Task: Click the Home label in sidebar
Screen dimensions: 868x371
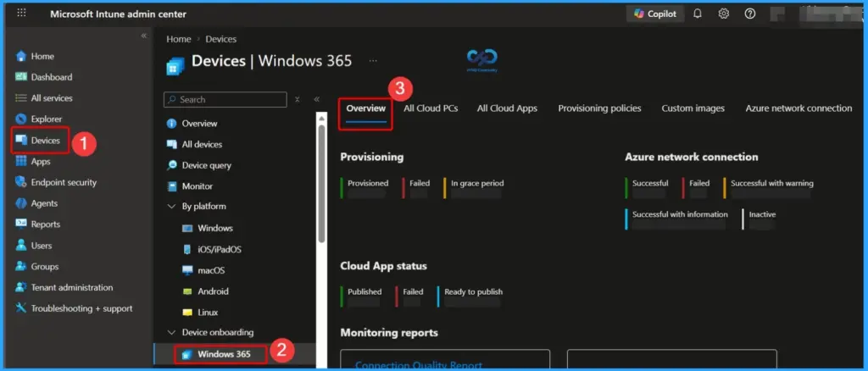Action: 42,56
